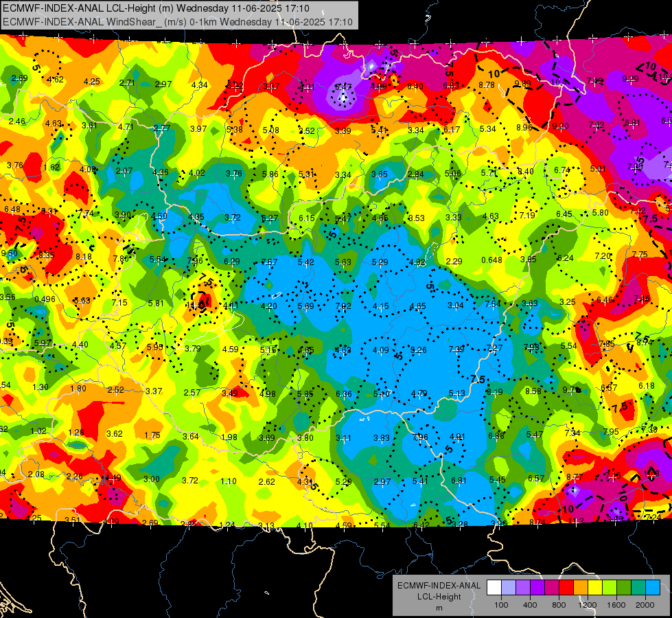Click the map value 1.10
Image resolution: width=672 pixels, height=618 pixels.
coord(229,481)
